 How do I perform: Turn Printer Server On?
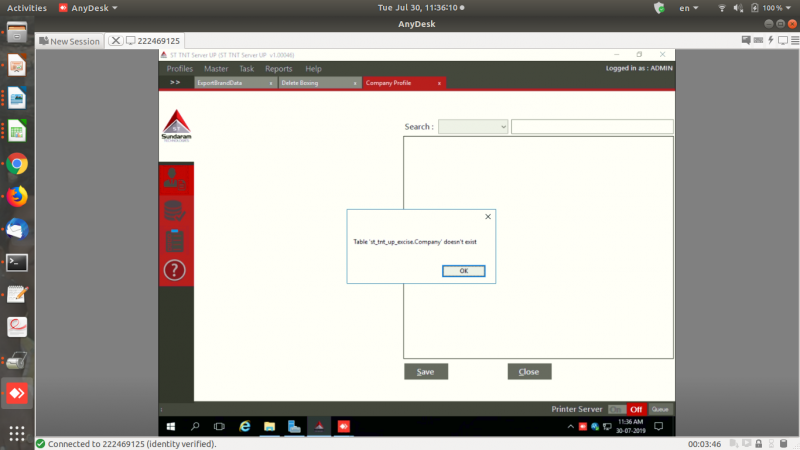[x=616, y=409]
